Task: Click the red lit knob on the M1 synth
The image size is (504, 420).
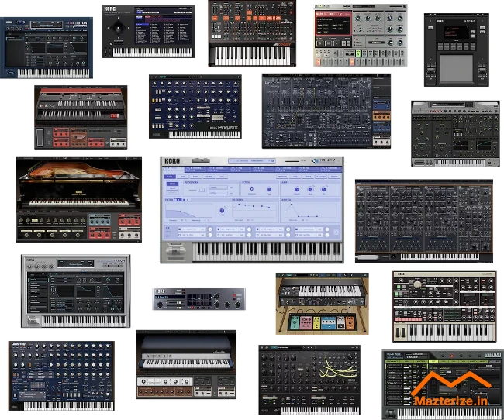Action: [x=452, y=356]
